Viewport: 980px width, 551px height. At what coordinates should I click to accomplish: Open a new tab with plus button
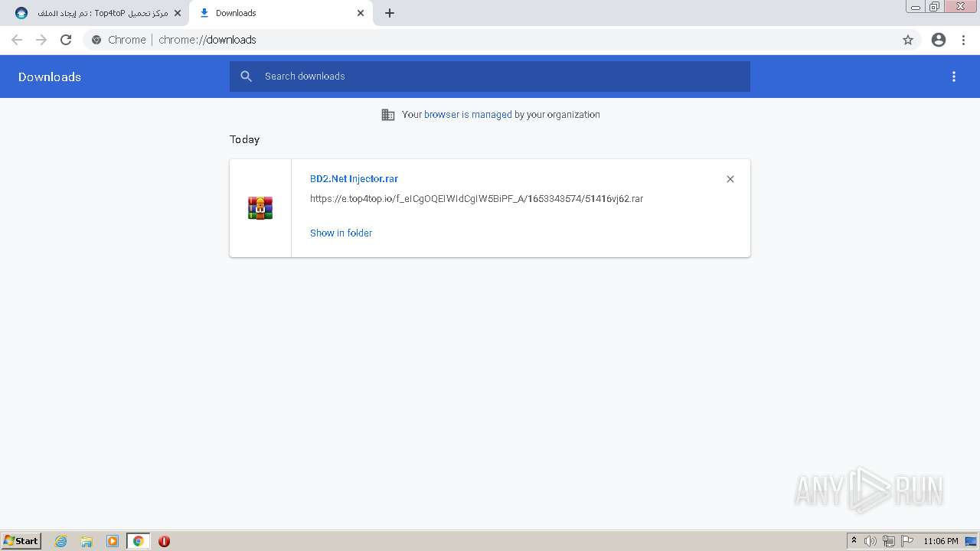point(390,13)
